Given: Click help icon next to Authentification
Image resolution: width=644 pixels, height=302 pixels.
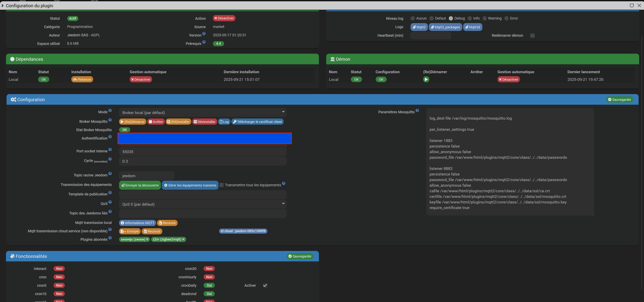Looking at the screenshot, I should point(110,137).
